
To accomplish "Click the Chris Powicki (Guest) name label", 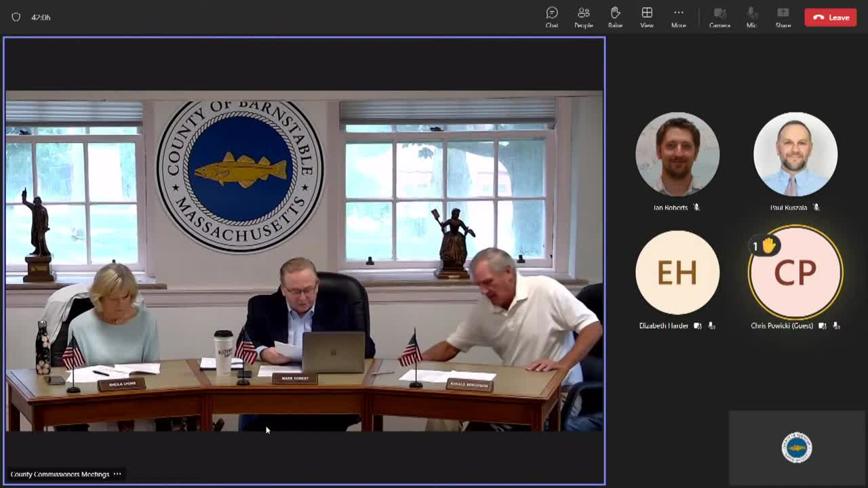I will pos(782,326).
